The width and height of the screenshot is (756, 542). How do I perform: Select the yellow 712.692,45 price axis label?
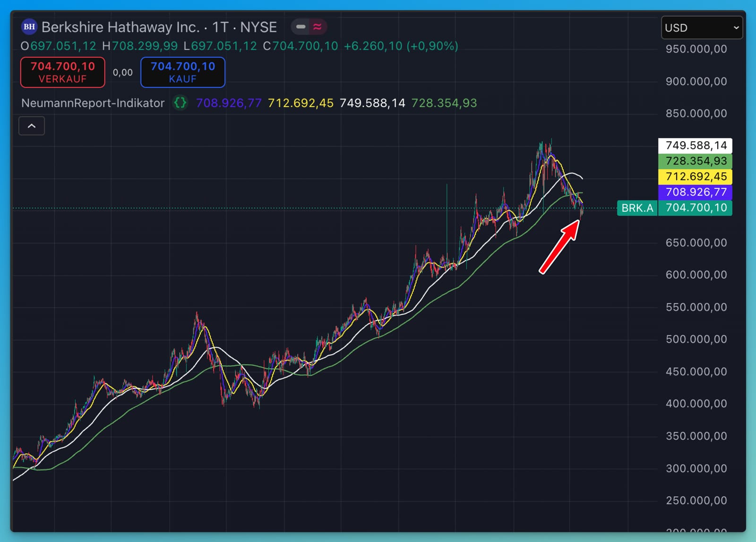point(695,177)
